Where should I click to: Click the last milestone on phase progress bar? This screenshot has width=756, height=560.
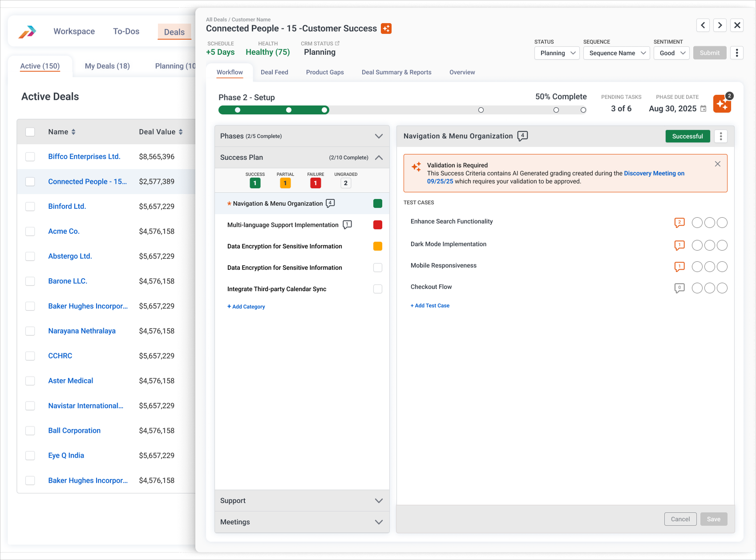pos(583,110)
